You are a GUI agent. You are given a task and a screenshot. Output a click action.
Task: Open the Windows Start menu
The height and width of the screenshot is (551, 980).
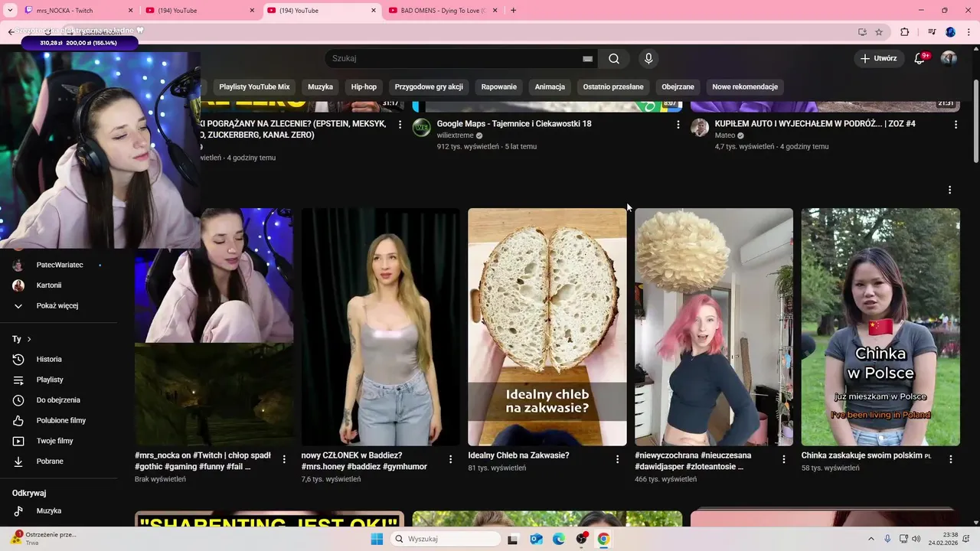(x=377, y=539)
